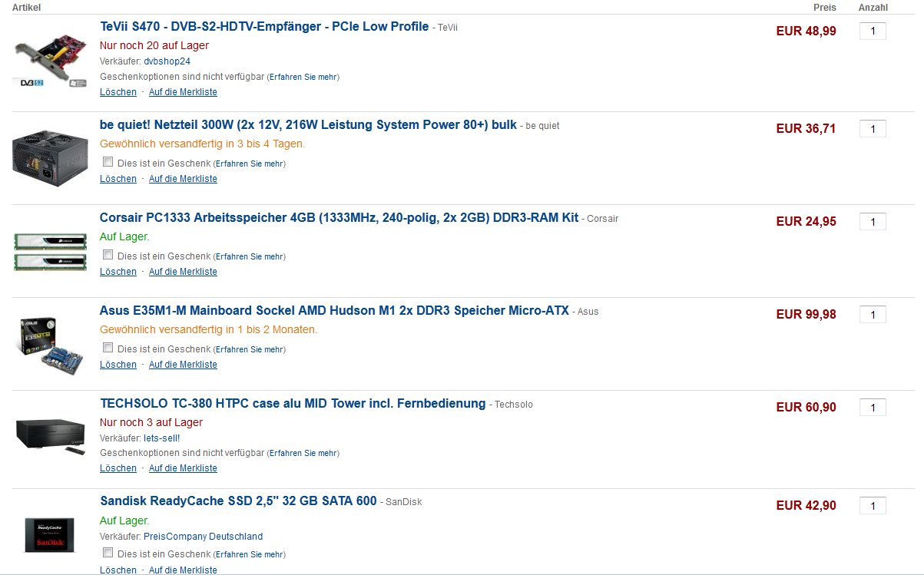924x575 pixels.
Task: Open the be quiet! Netzteil 300W product title
Action: [308, 125]
